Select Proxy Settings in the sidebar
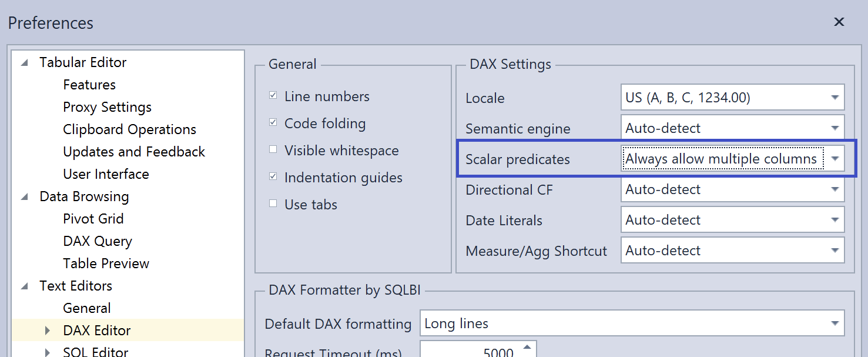The image size is (868, 357). (107, 106)
